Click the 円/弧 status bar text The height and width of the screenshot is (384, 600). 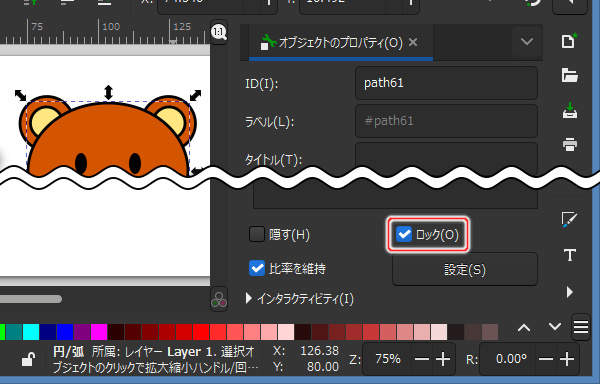[x=68, y=351]
